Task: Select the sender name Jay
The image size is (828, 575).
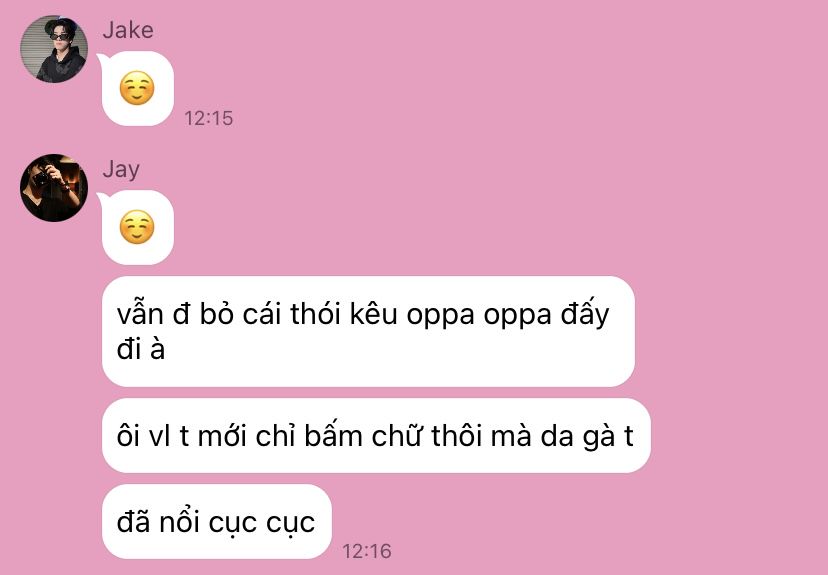Action: (x=121, y=169)
